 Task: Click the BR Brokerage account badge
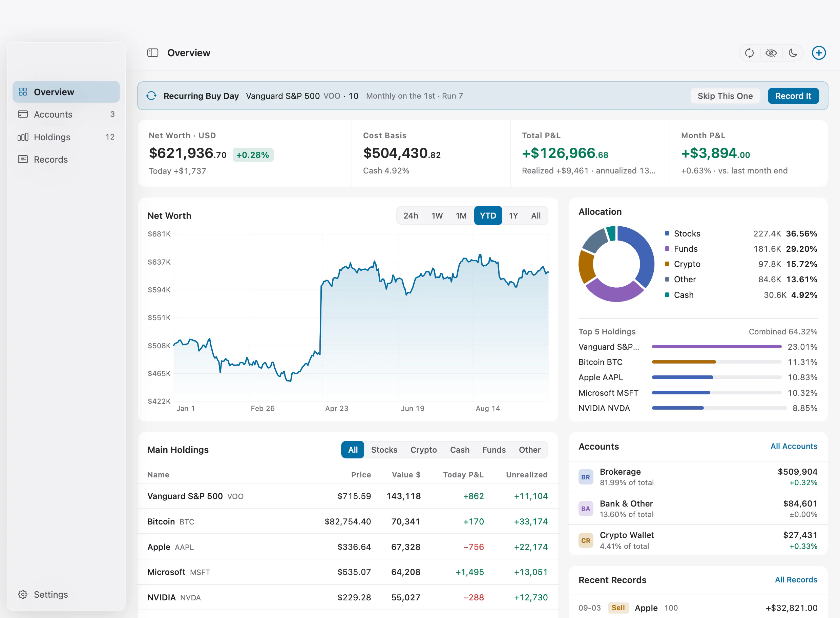point(586,477)
